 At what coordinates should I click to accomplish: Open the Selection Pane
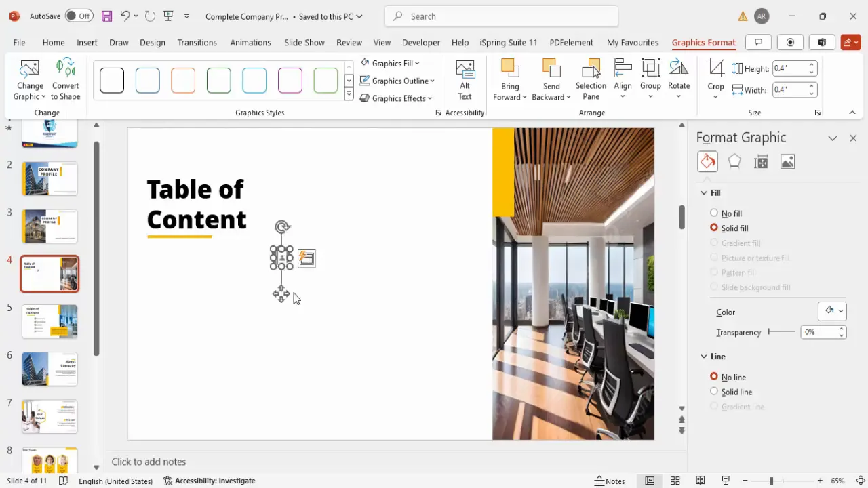[591, 80]
